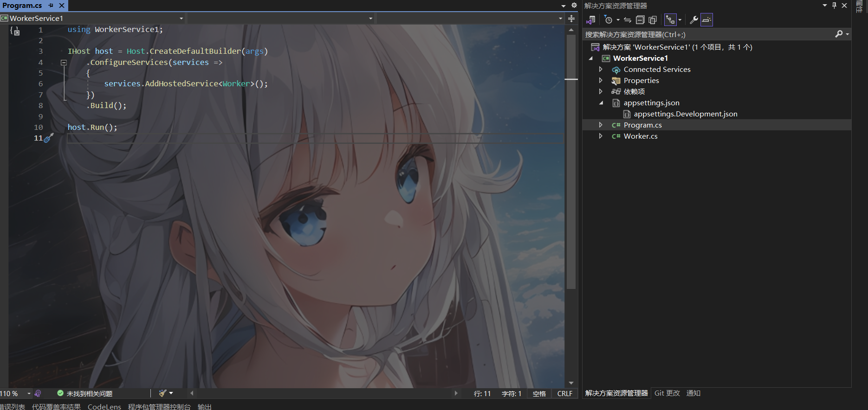The height and width of the screenshot is (410, 868).
Task: Select the solution 'WorkerService1' root node
Action: [677, 47]
